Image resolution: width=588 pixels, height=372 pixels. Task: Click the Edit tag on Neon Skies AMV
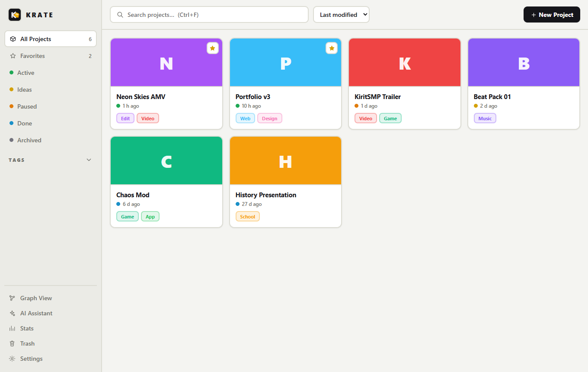[125, 118]
